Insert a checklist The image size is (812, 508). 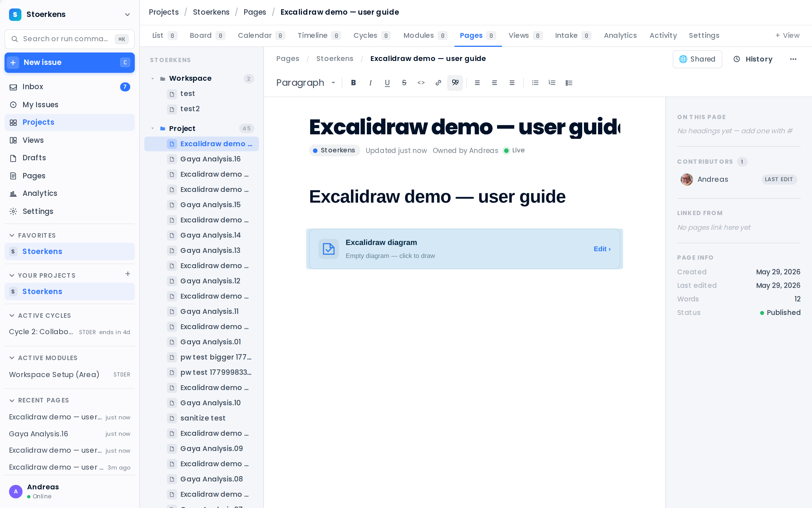tap(569, 83)
